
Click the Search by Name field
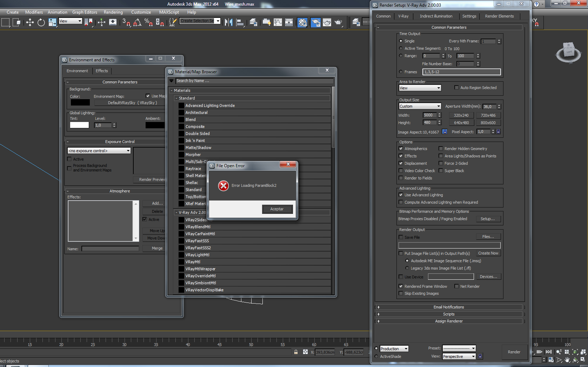(254, 81)
